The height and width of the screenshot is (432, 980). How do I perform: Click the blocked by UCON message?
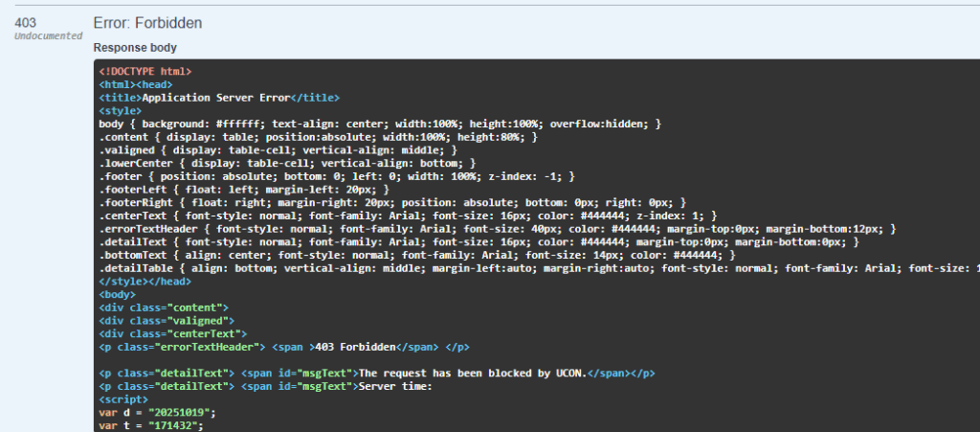pos(503,372)
